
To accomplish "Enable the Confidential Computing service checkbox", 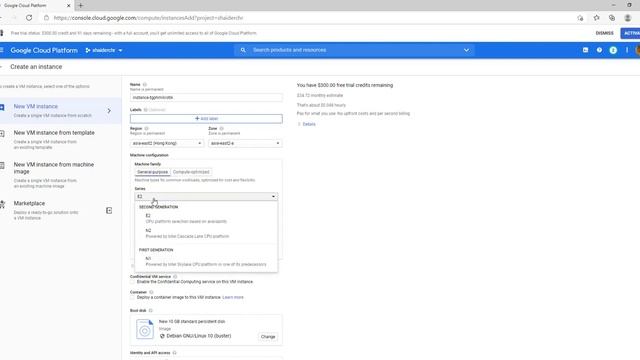I will coord(132,282).
